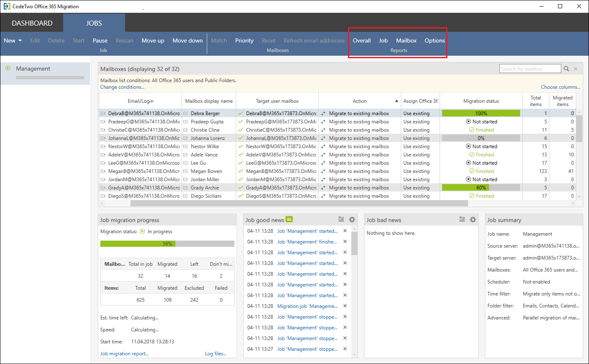Select the Johanna Lorenz row

pyautogui.click(x=338, y=138)
